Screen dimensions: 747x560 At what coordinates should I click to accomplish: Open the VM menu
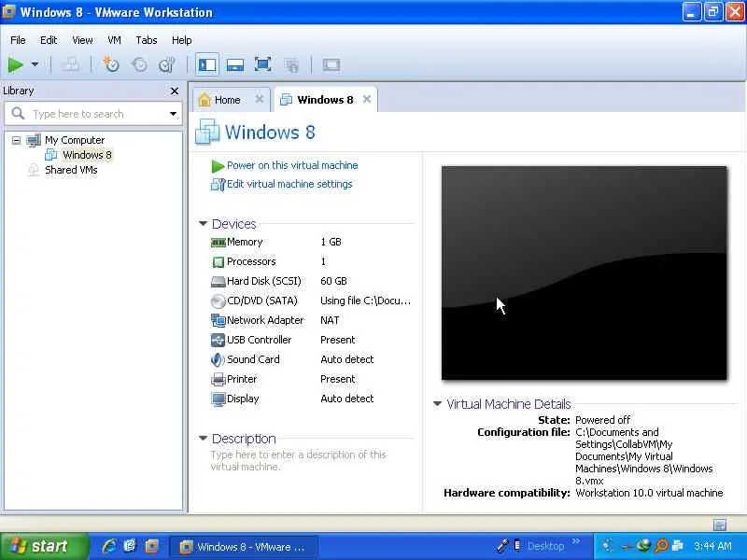click(114, 40)
